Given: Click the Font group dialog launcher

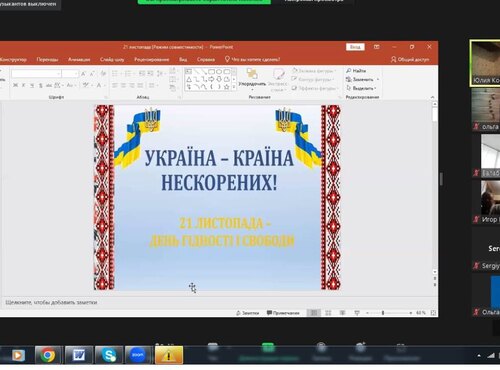Looking at the screenshot, I should 106,97.
